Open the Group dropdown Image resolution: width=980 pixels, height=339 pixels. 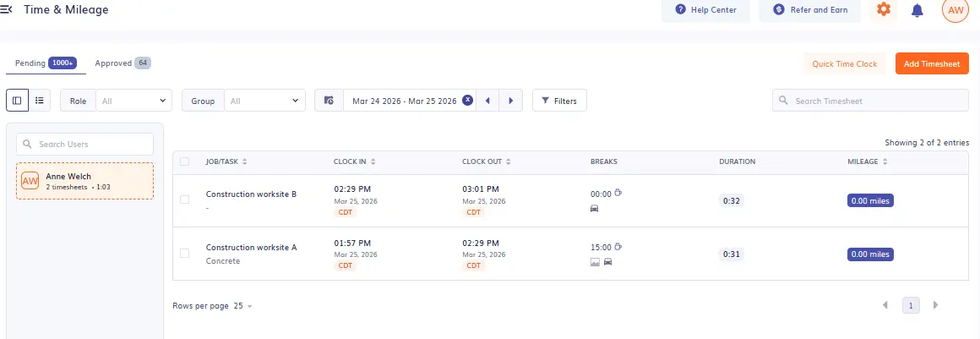pos(265,101)
